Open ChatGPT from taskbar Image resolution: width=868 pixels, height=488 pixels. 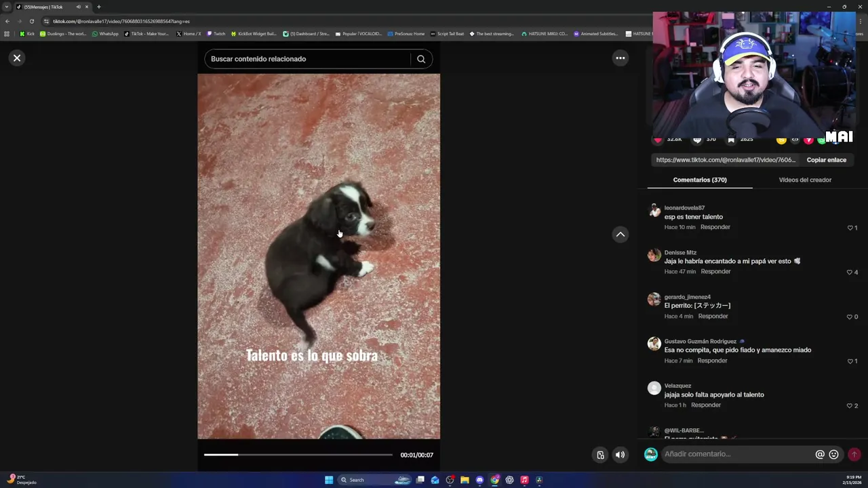(509, 480)
